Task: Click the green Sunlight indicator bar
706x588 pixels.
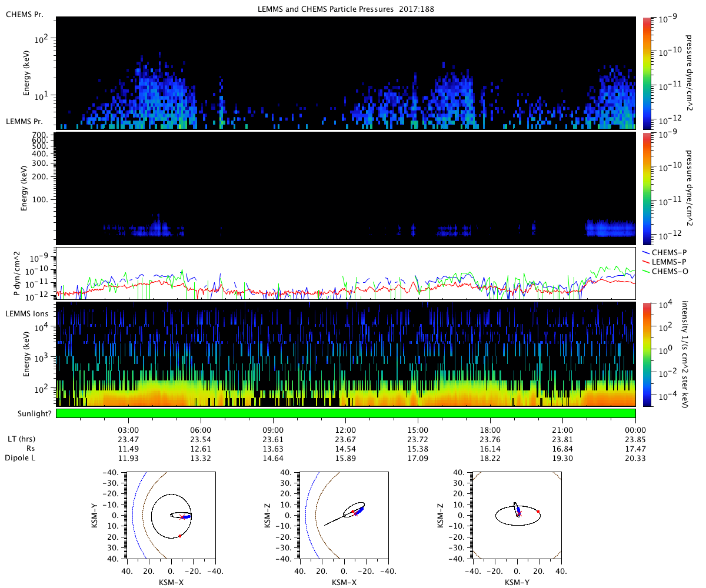Action: click(346, 413)
